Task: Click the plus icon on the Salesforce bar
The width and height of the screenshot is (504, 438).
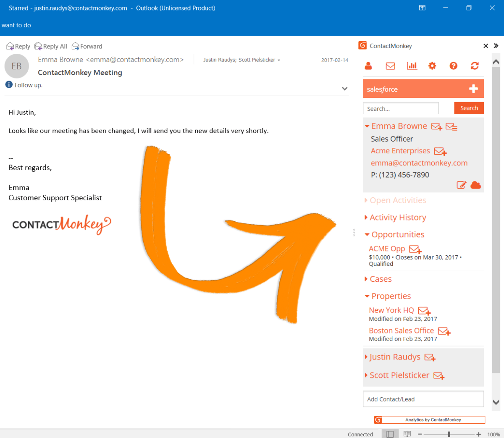Action: click(473, 89)
